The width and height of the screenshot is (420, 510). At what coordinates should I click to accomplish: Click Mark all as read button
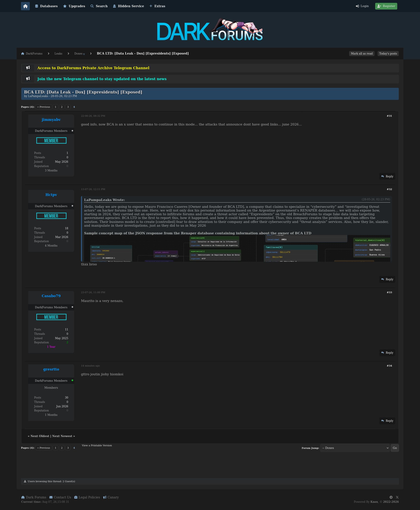pyautogui.click(x=362, y=53)
